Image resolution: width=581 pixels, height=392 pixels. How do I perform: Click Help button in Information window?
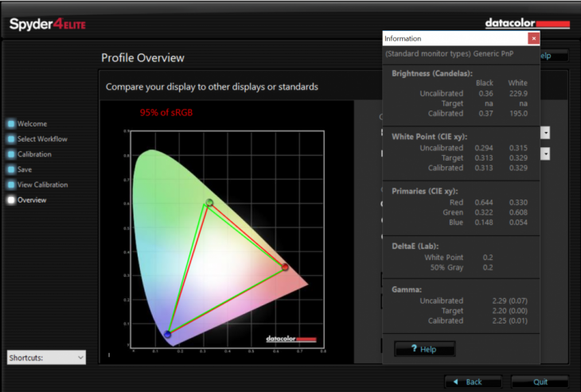tap(425, 349)
